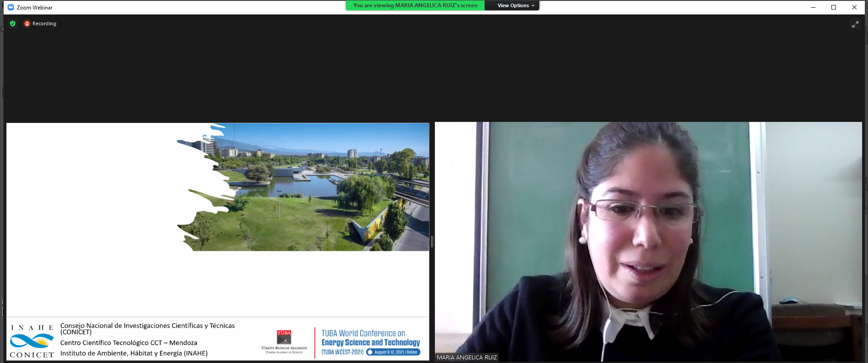
Task: Click the Zoom logo in the title bar
Action: click(11, 7)
